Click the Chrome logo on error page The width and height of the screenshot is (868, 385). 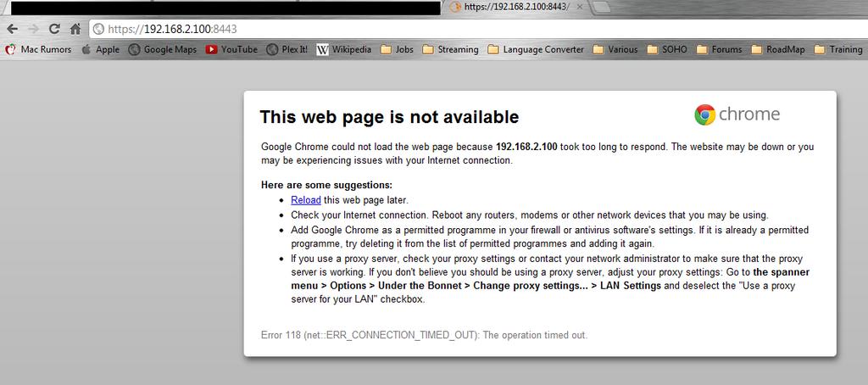(737, 114)
